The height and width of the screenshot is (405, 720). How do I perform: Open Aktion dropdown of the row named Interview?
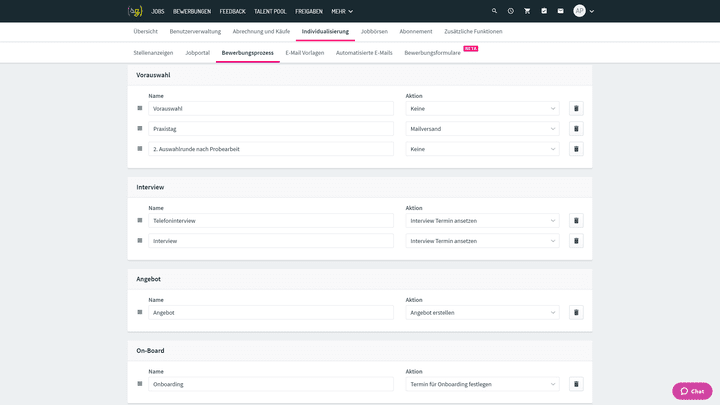click(x=482, y=241)
